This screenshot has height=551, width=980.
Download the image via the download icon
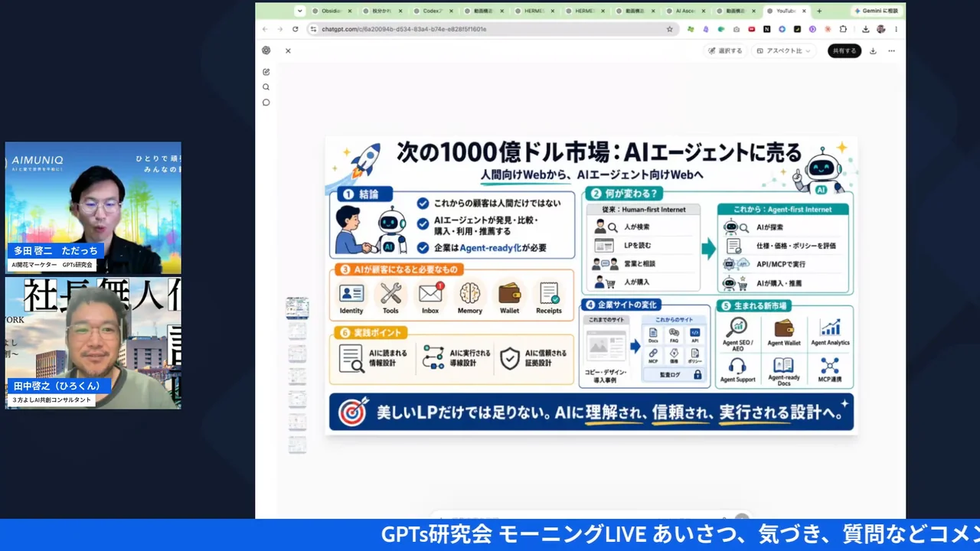coord(873,51)
